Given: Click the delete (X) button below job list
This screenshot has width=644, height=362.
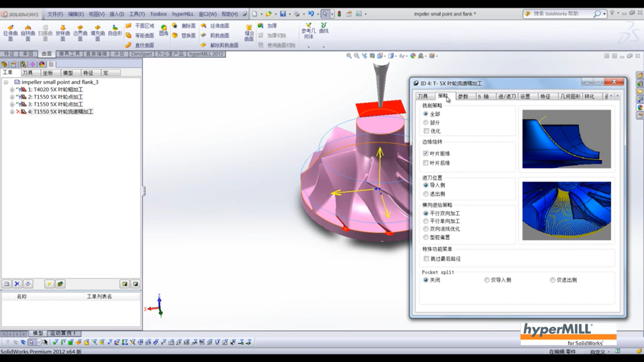Looking at the screenshot, I should tap(17, 284).
